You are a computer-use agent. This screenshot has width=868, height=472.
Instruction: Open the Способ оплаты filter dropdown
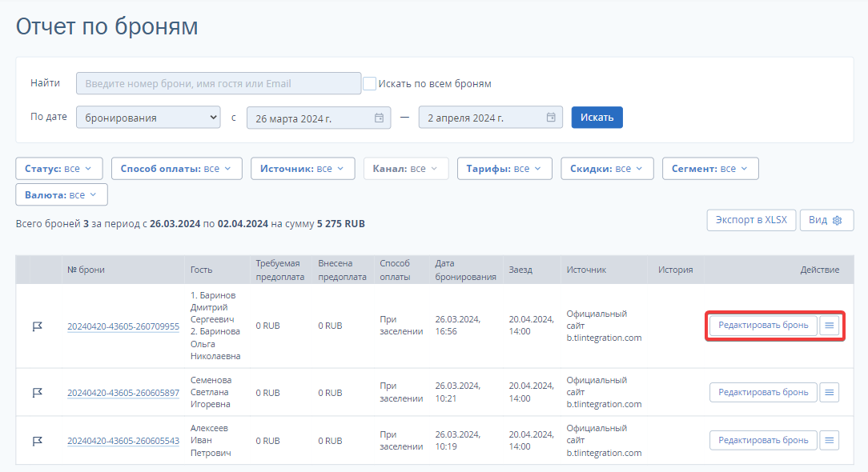pos(177,169)
